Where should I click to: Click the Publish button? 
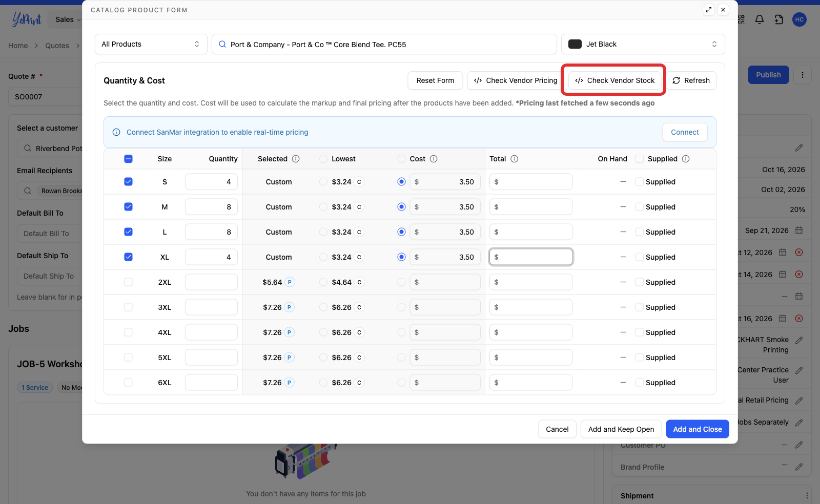[x=768, y=75]
